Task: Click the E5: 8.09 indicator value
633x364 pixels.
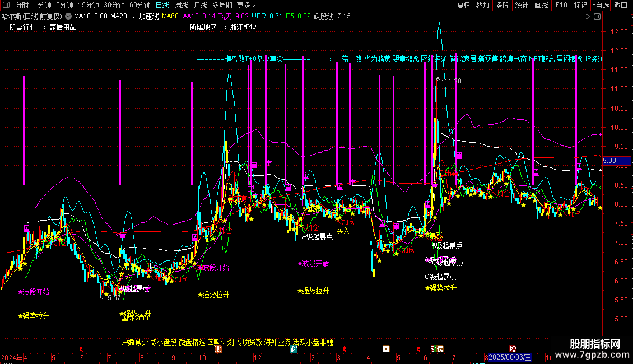Action: pyautogui.click(x=298, y=17)
